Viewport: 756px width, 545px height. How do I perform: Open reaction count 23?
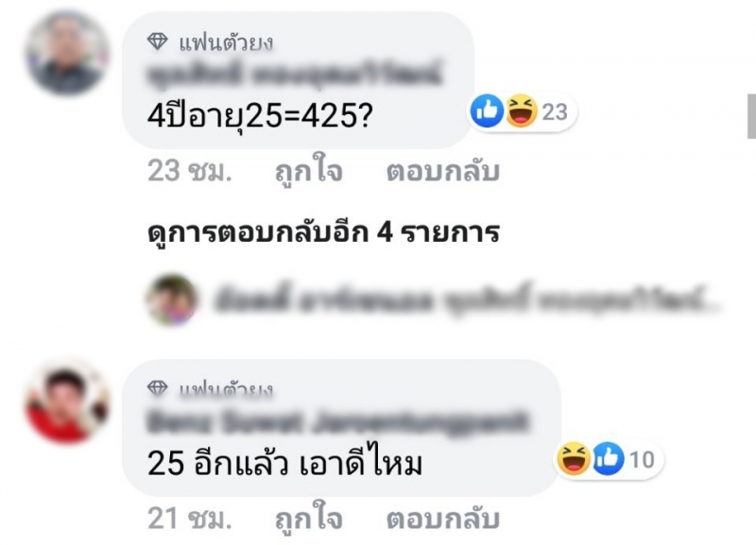click(x=555, y=111)
